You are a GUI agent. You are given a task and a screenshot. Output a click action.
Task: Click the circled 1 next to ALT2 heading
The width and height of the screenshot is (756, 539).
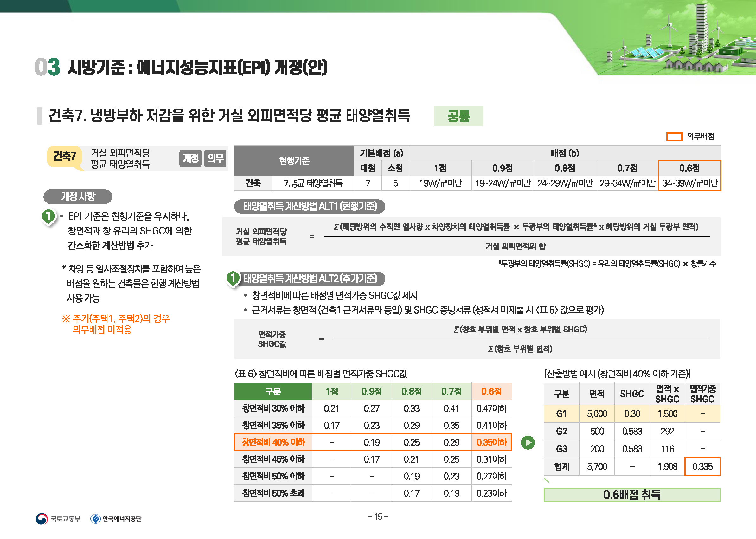click(x=233, y=278)
